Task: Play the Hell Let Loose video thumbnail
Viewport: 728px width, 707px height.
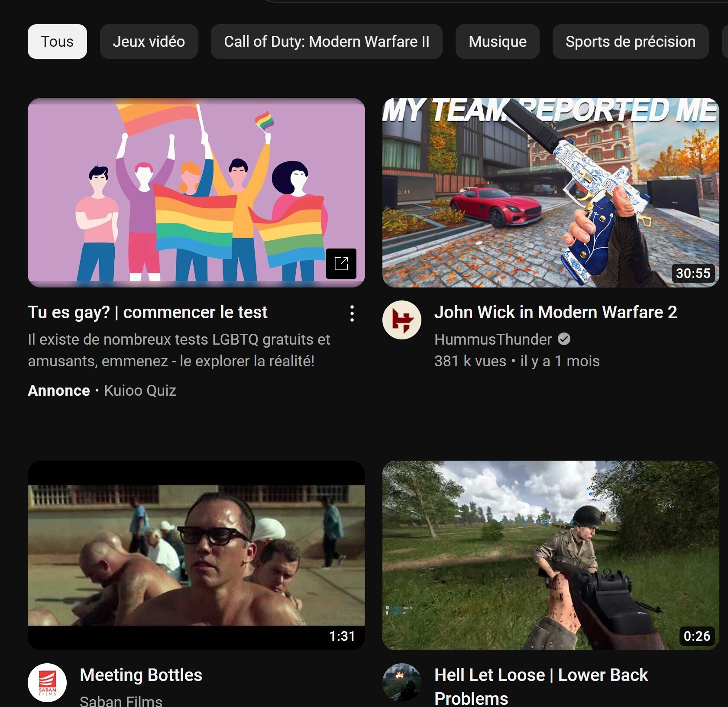Action: click(550, 555)
